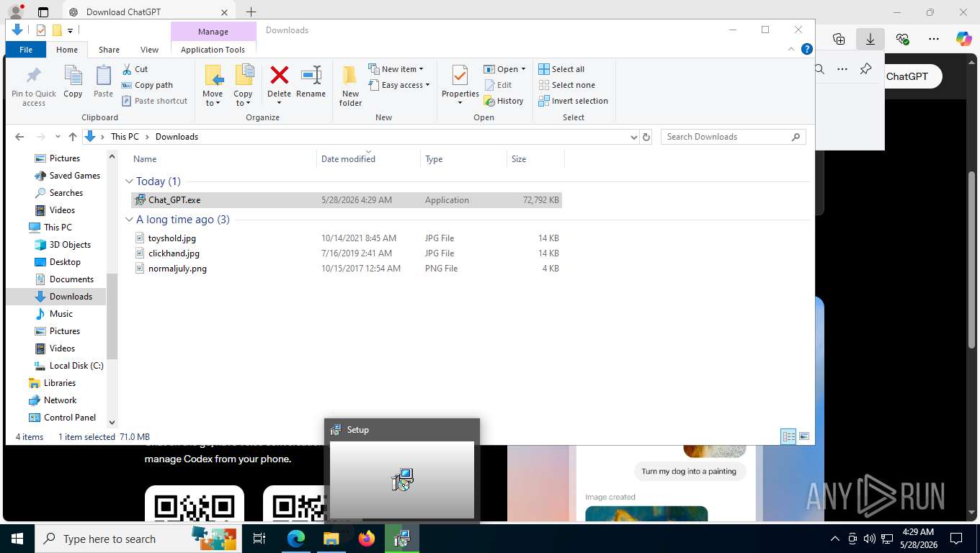Click the Properties icon

(460, 76)
